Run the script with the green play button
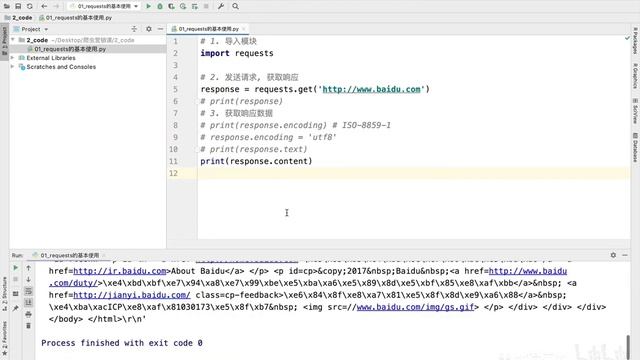This screenshot has height=360, width=640. (149, 6)
